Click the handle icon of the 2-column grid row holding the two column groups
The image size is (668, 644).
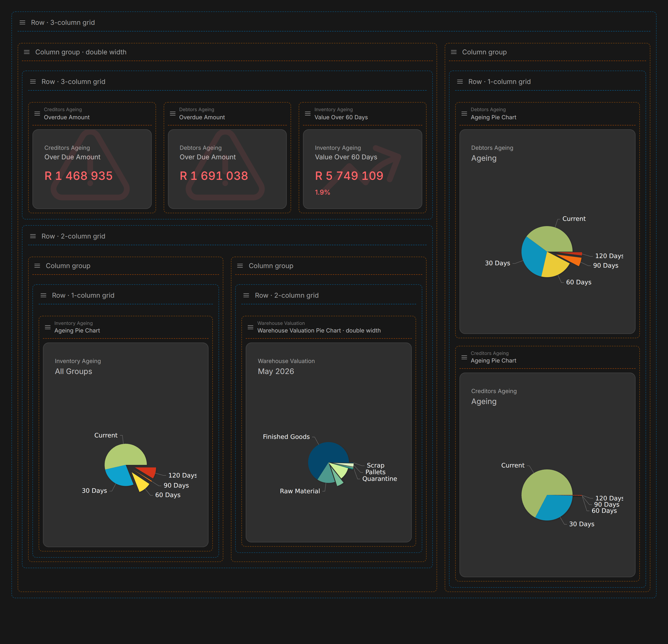pyautogui.click(x=33, y=236)
